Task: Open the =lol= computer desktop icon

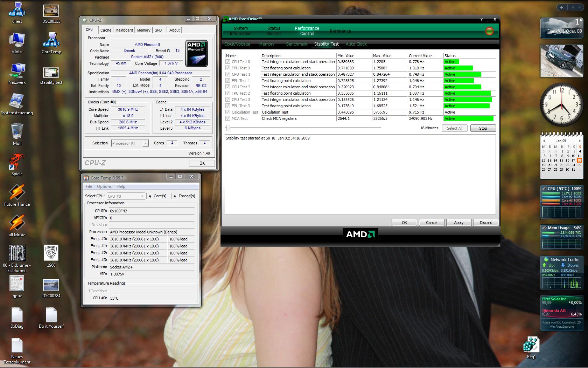Action: point(17,43)
